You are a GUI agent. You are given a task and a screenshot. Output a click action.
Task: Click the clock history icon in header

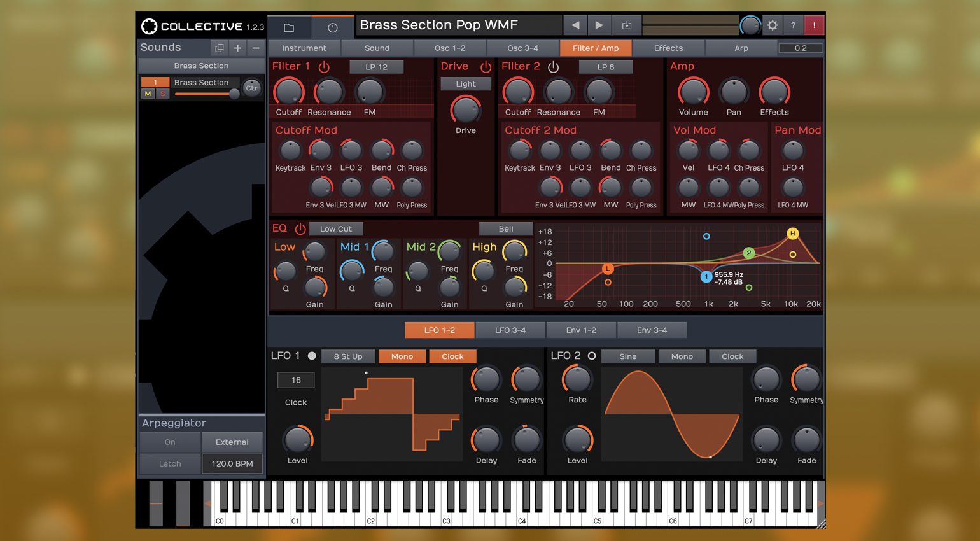tap(332, 27)
